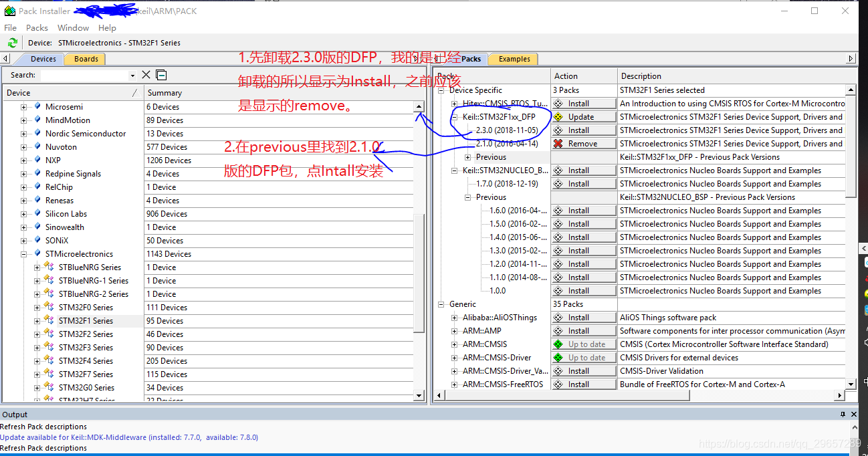Expand the ARM::CMSIS pack node
Image resolution: width=868 pixels, height=456 pixels.
tap(455, 344)
